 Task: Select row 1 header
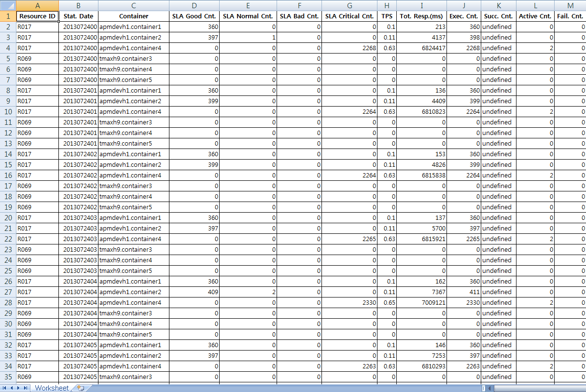point(8,16)
